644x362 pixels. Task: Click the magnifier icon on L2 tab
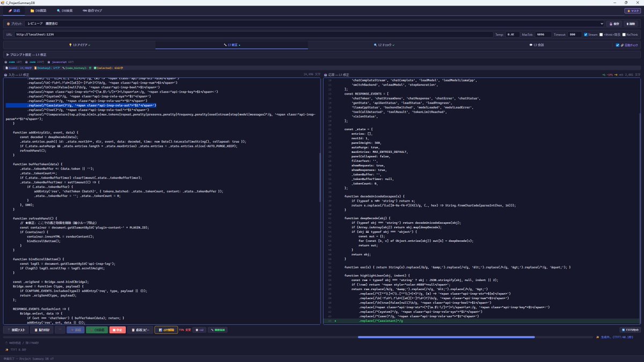(375, 45)
